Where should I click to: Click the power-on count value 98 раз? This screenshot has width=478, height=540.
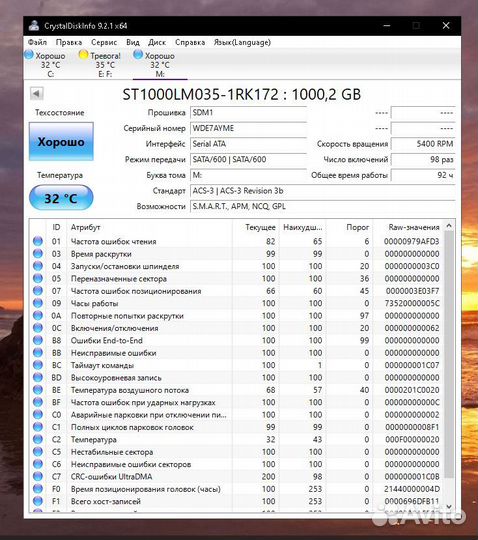click(423, 159)
